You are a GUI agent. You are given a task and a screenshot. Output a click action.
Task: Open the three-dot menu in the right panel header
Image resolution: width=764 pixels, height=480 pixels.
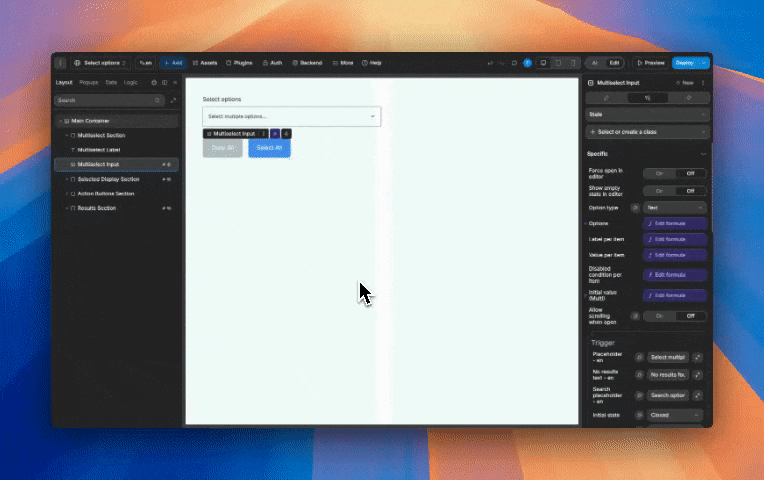pyautogui.click(x=703, y=83)
